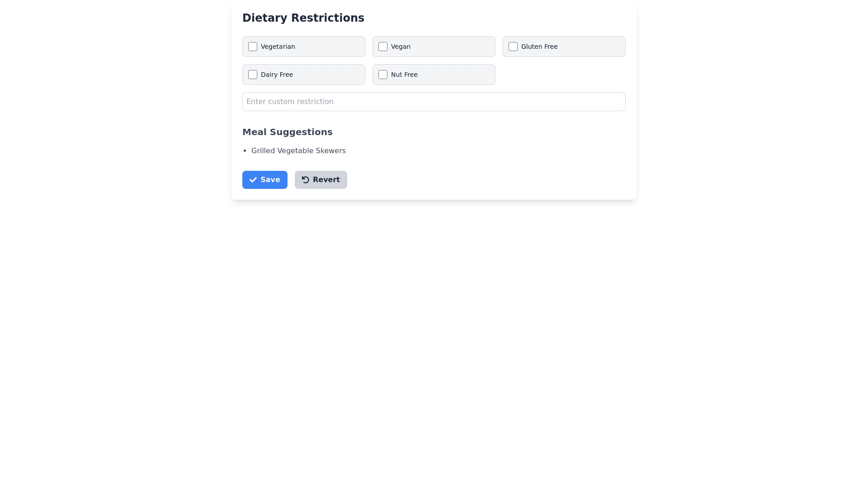
Task: Click the Gluten Free label text
Action: tap(539, 47)
